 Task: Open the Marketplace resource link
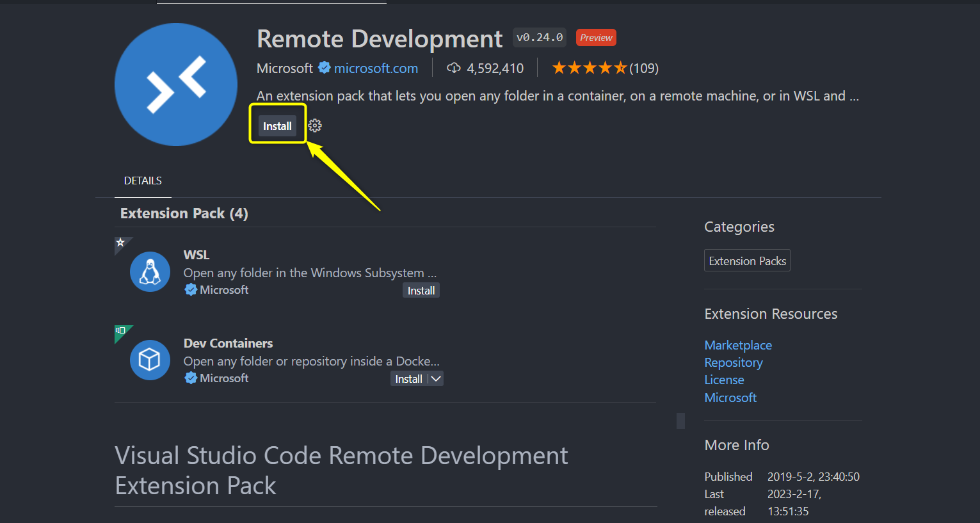pyautogui.click(x=738, y=345)
